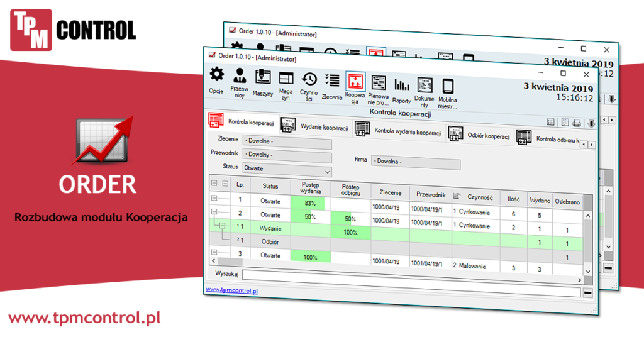Open the Raporty bar chart icon
This screenshot has height=337, width=644.
point(401,85)
